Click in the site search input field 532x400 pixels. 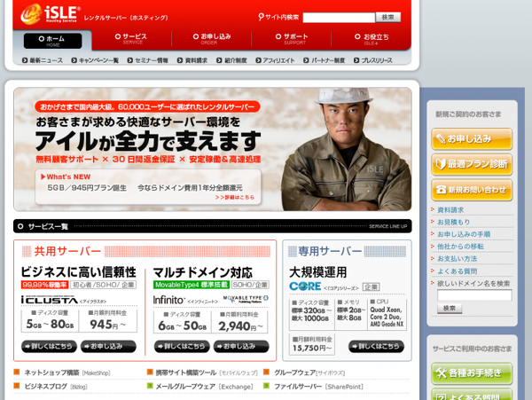(339, 18)
